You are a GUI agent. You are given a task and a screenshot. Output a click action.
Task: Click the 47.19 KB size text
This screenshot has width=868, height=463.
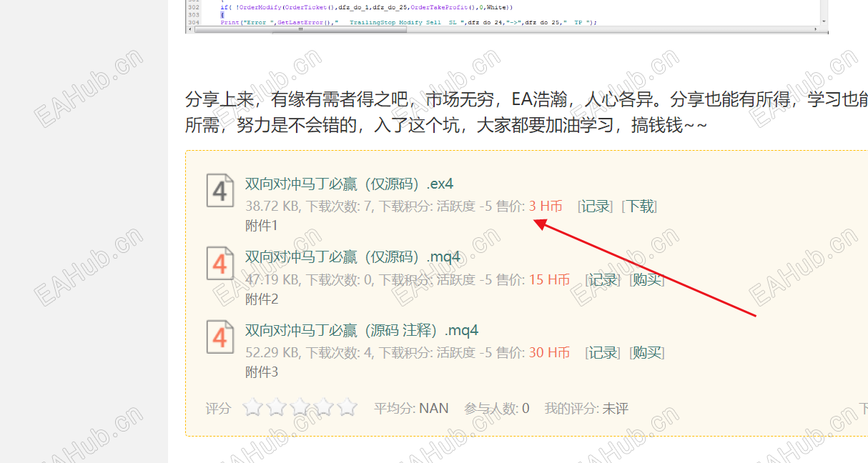point(272,279)
